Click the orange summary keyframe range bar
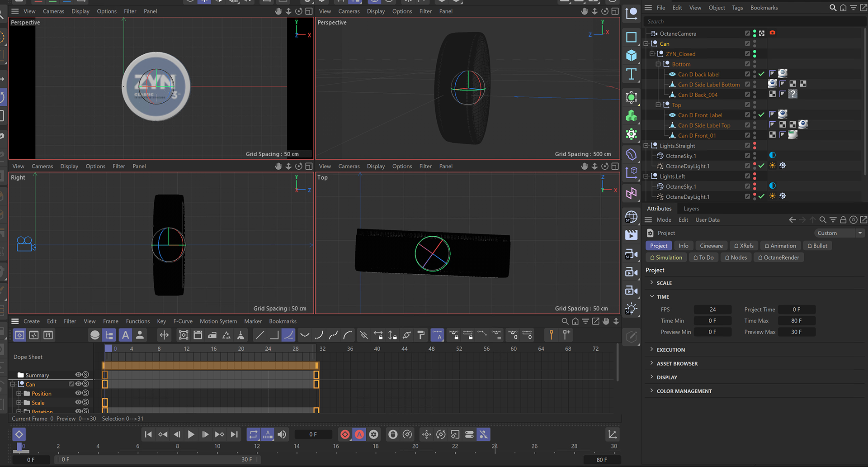Image resolution: width=868 pixels, height=467 pixels. click(210, 366)
